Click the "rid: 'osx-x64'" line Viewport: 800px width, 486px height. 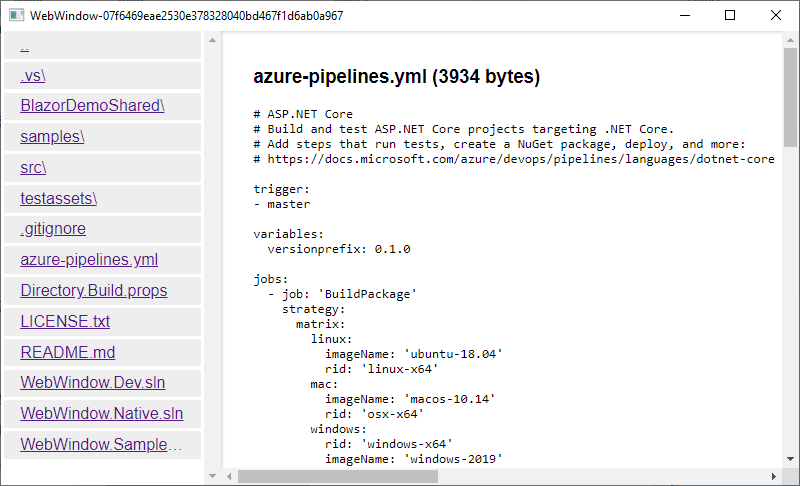(374, 414)
